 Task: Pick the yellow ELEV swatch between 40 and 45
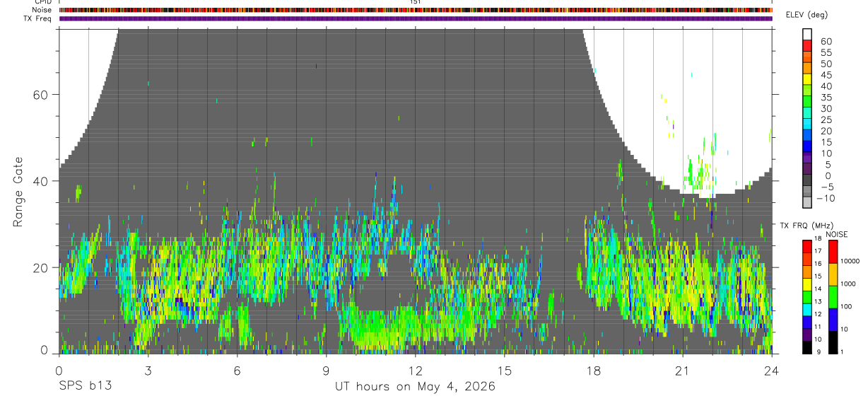(808, 79)
